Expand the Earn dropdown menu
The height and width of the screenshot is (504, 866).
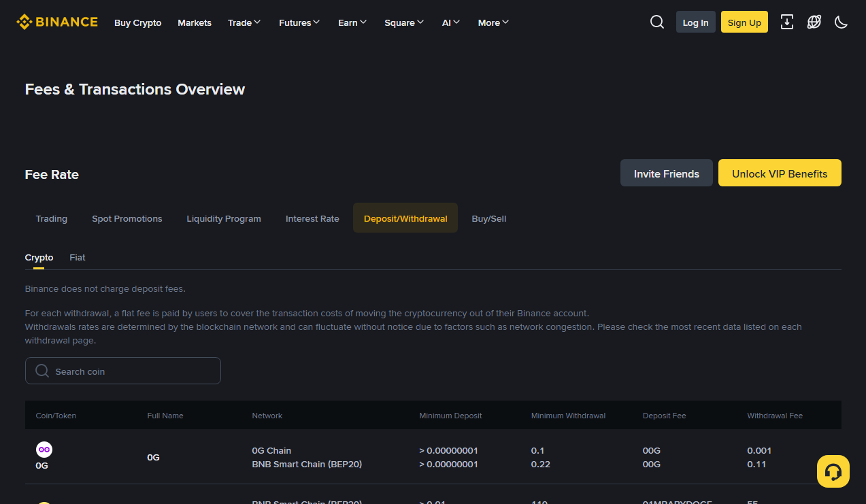click(352, 22)
